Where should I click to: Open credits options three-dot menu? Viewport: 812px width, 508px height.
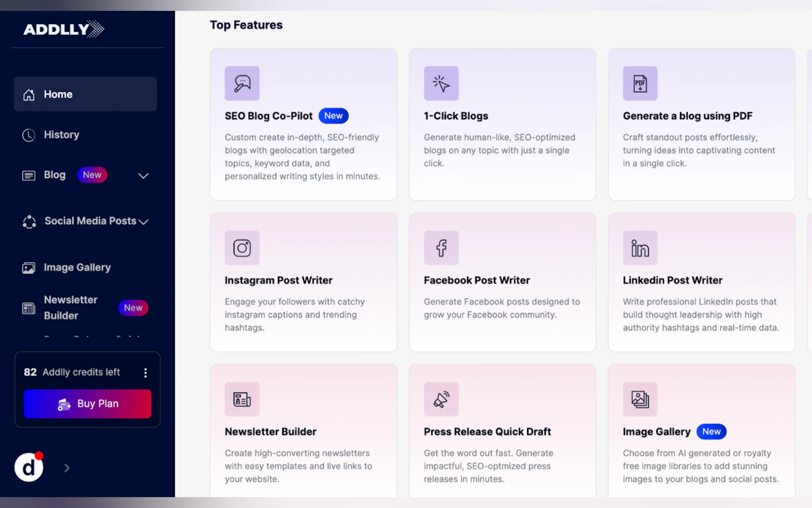(145, 372)
